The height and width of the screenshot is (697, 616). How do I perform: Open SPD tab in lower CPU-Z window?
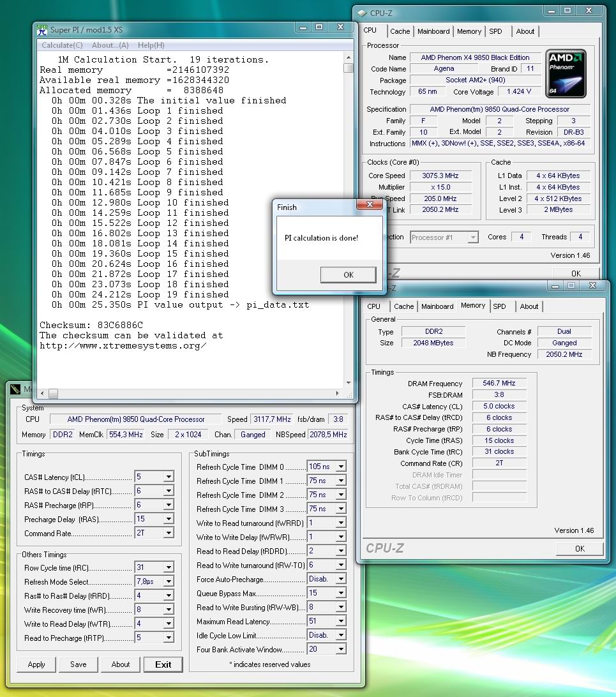[x=499, y=306]
